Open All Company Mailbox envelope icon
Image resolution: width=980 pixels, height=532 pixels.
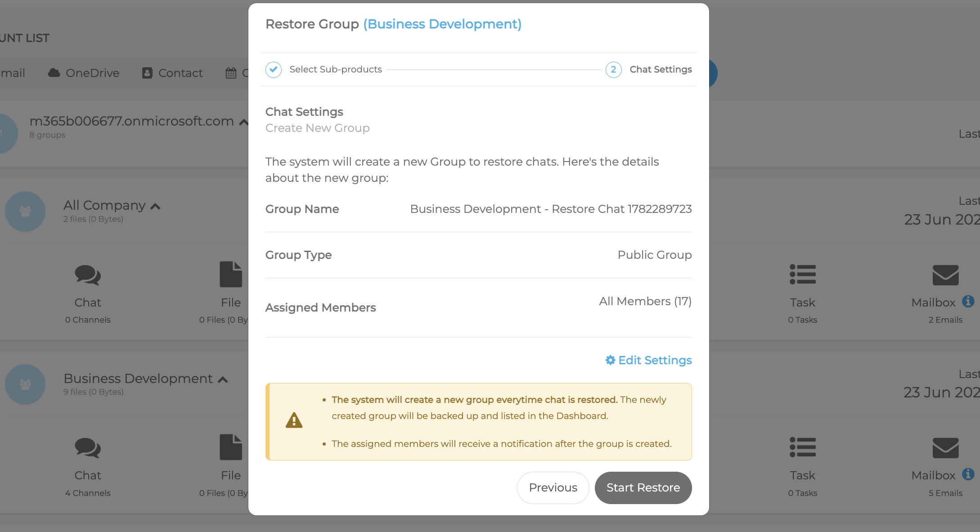pos(946,275)
